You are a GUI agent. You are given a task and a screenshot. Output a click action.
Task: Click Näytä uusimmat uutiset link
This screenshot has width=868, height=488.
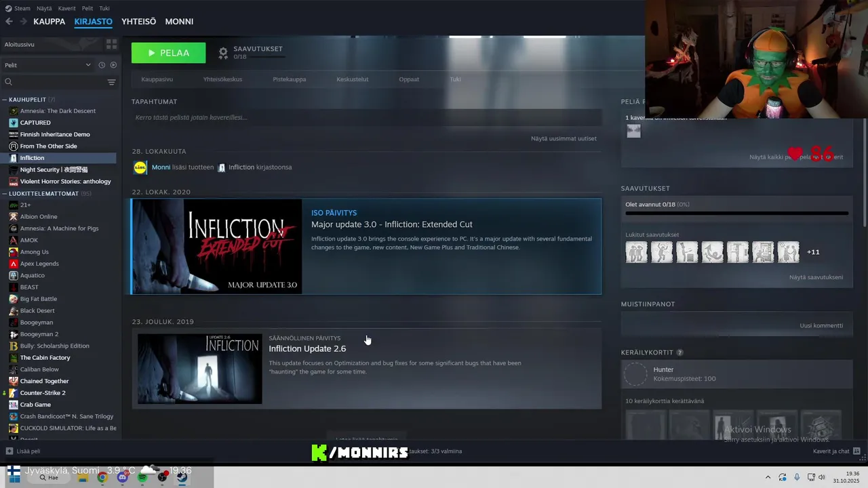[x=564, y=138]
